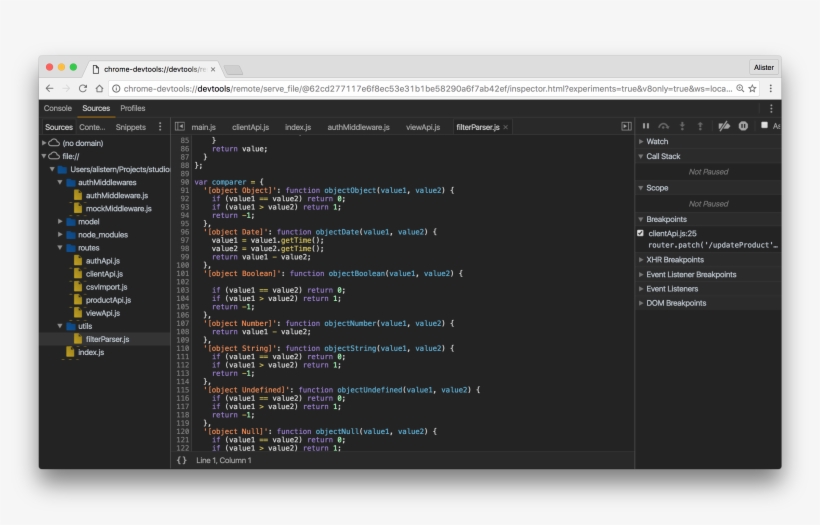Close the chrome-devtools browser tab
820x525 pixels.
click(213, 69)
